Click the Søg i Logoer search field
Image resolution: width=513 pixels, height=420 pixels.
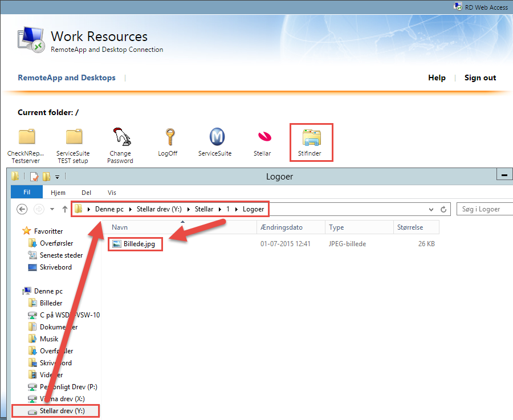(x=485, y=209)
